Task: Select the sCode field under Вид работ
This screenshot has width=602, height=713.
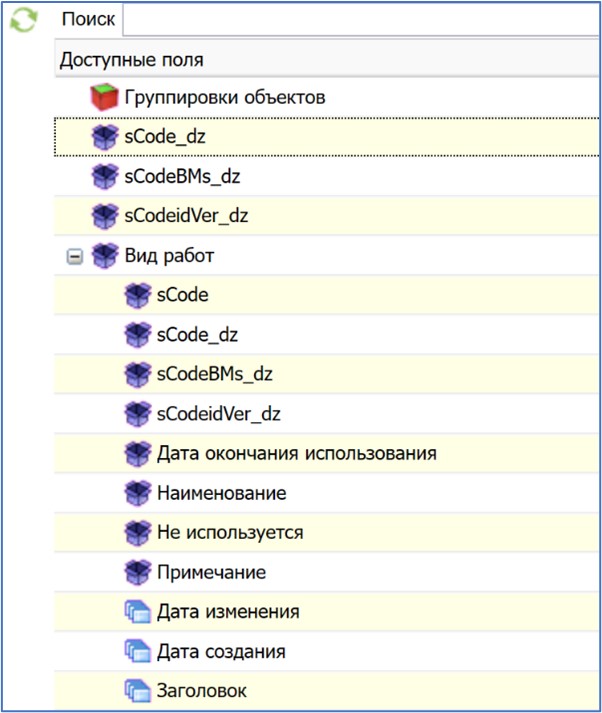Action: [182, 295]
